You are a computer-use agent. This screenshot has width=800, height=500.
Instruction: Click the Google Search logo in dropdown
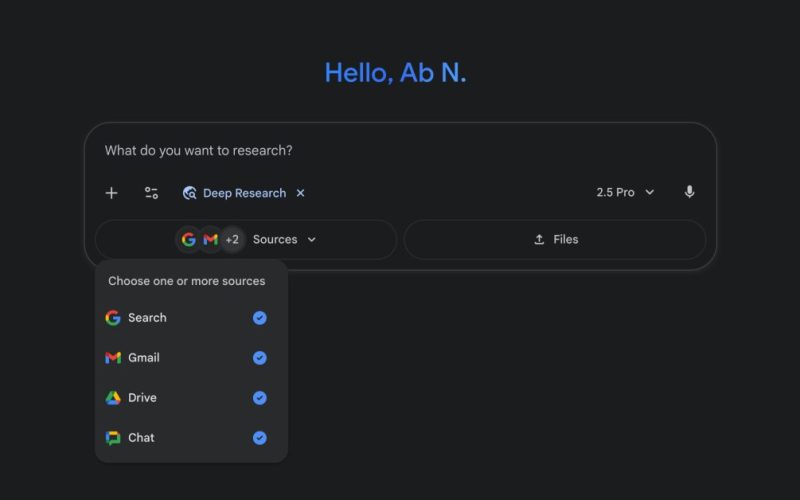tap(113, 318)
